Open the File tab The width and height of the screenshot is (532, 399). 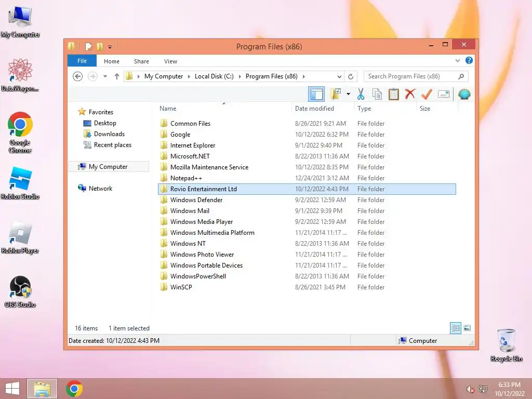tap(82, 61)
